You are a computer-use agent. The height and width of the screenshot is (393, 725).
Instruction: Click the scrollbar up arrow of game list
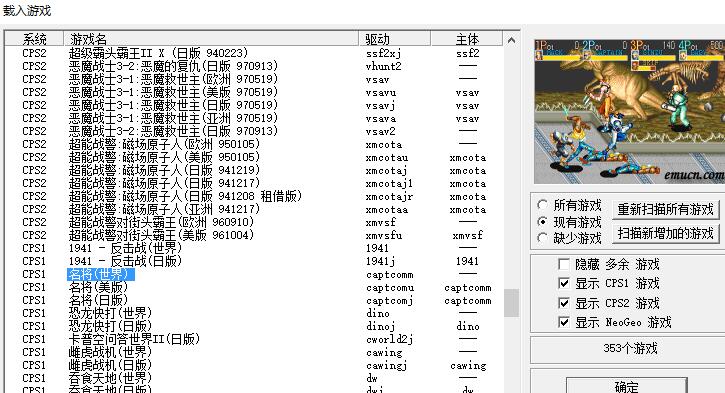[511, 40]
